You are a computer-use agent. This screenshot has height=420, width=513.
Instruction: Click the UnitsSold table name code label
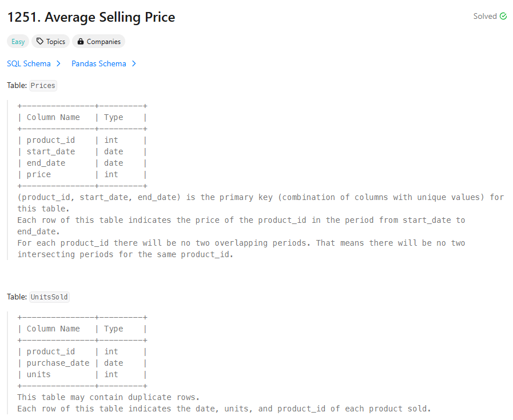(x=49, y=297)
